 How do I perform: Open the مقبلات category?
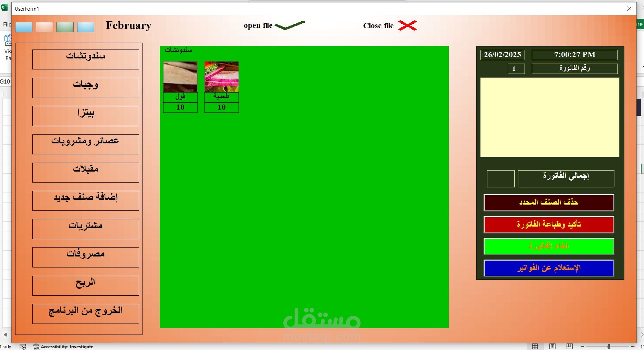(86, 172)
